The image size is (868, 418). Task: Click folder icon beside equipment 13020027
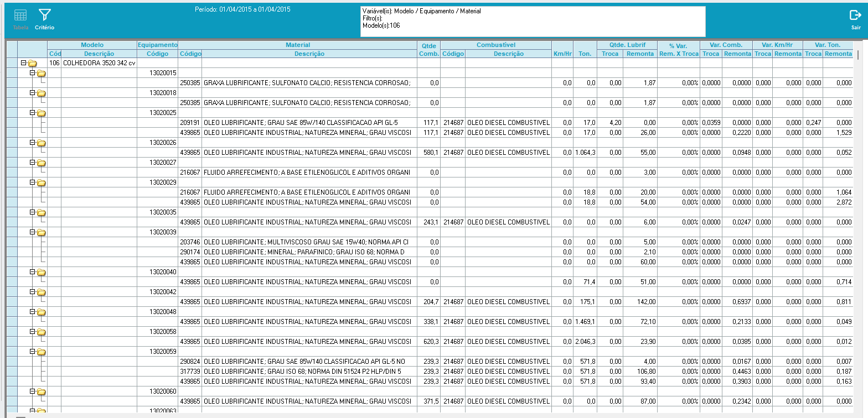coord(41,163)
